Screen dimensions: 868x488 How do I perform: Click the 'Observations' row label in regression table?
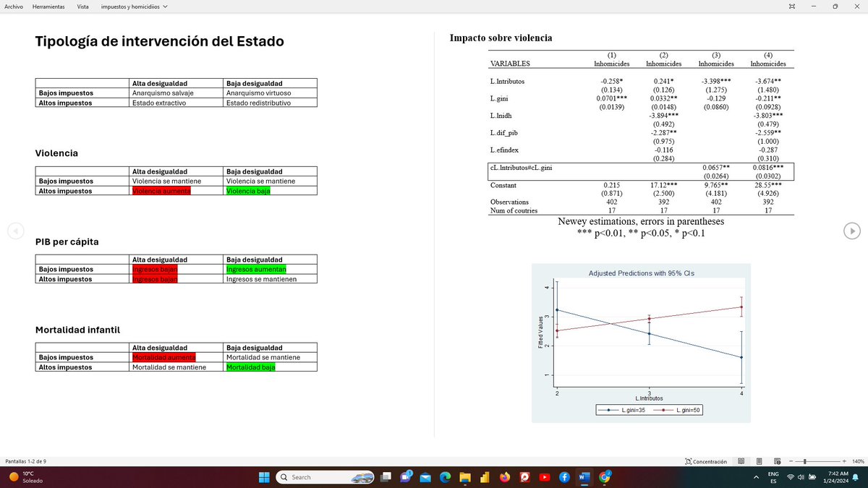[509, 201]
